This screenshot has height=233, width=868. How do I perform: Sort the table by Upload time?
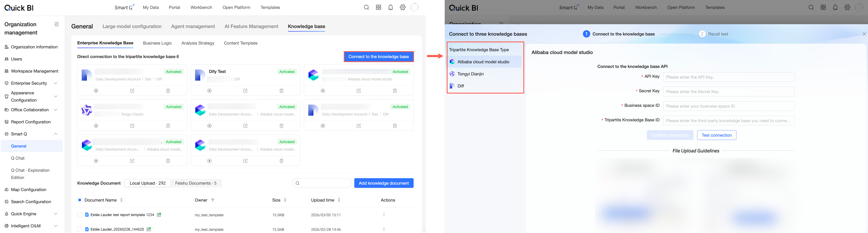coord(339,200)
